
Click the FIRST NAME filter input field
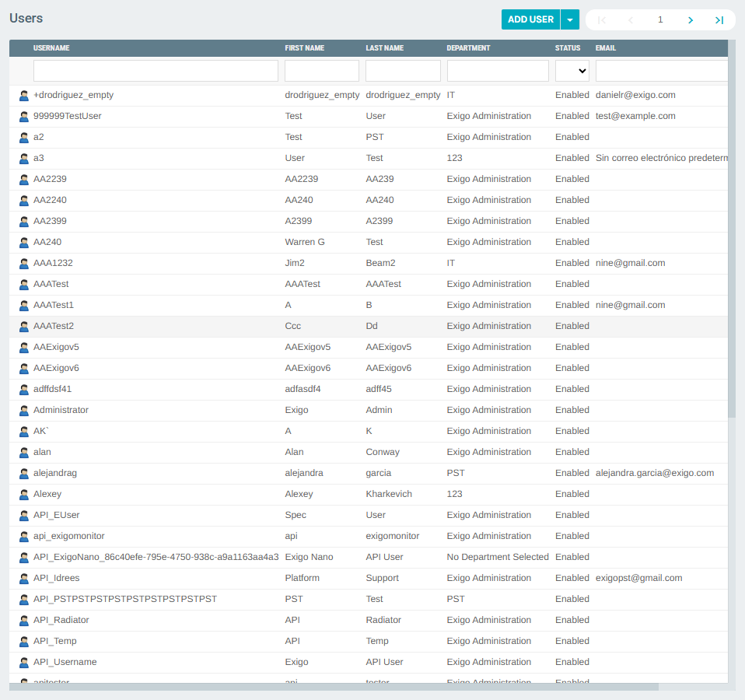[x=321, y=71]
